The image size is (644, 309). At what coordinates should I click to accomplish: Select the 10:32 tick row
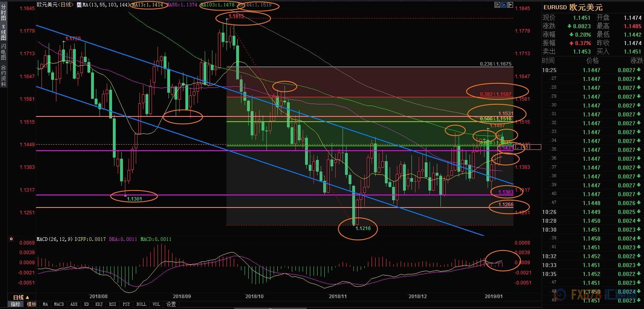(x=592, y=256)
